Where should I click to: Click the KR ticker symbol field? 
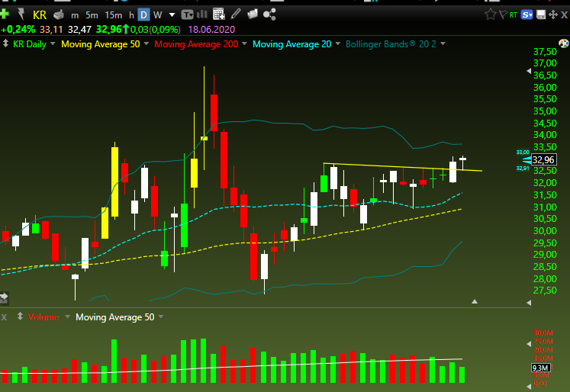click(40, 15)
